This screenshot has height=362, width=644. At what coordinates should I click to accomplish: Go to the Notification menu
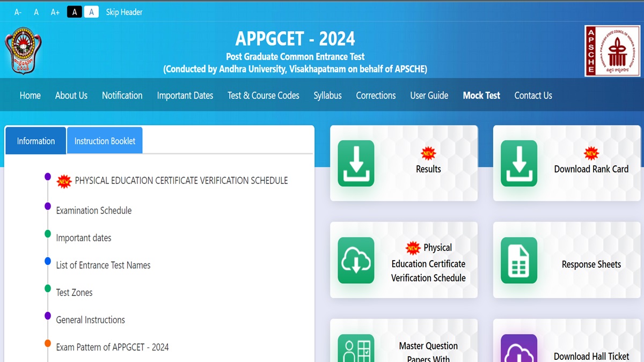[122, 95]
